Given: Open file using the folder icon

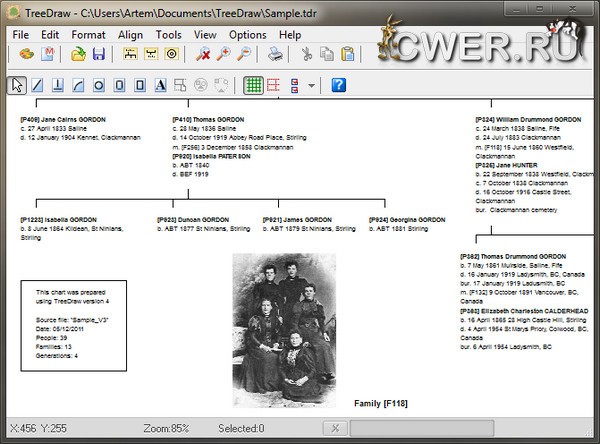Looking at the screenshot, I should point(78,54).
